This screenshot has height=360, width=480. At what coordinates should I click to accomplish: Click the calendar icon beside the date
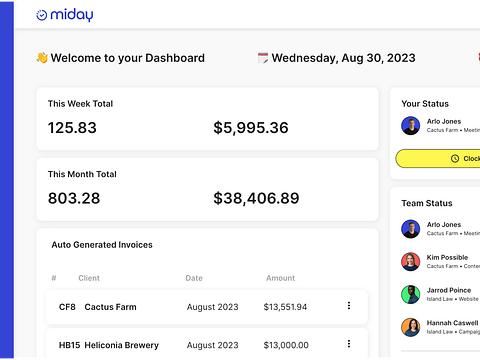[263, 58]
